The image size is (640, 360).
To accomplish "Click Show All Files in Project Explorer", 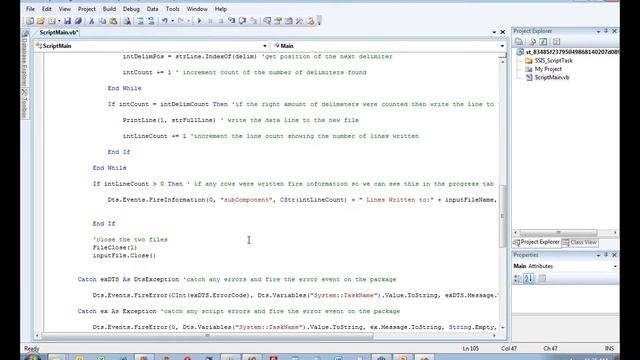I will [532, 42].
